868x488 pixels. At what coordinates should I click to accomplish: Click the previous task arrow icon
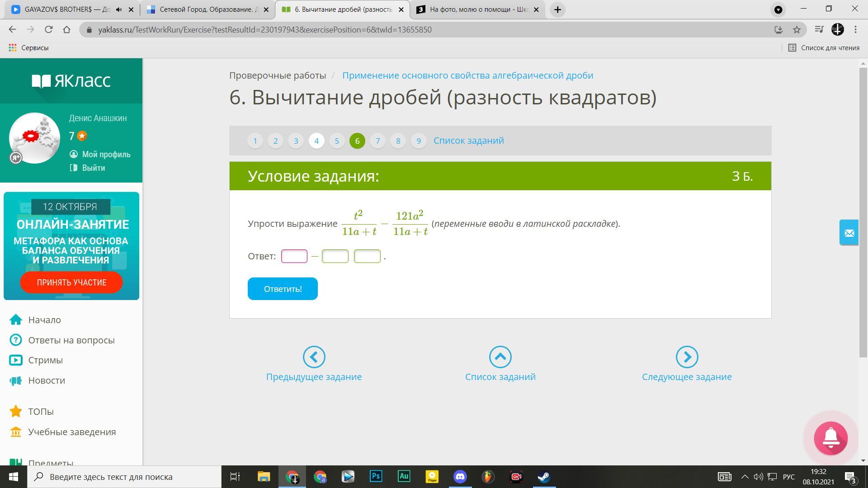coord(314,357)
